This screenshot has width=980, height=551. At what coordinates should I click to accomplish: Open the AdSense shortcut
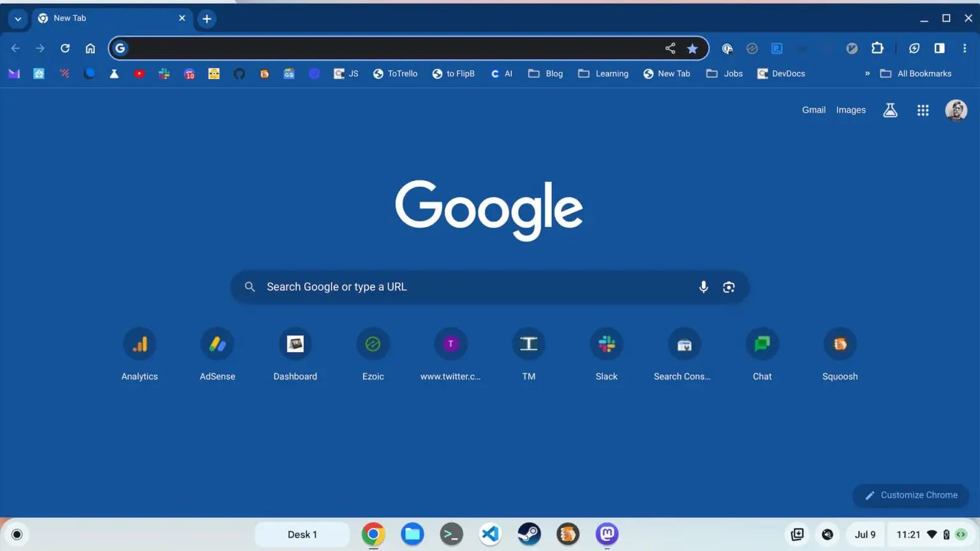pos(218,354)
